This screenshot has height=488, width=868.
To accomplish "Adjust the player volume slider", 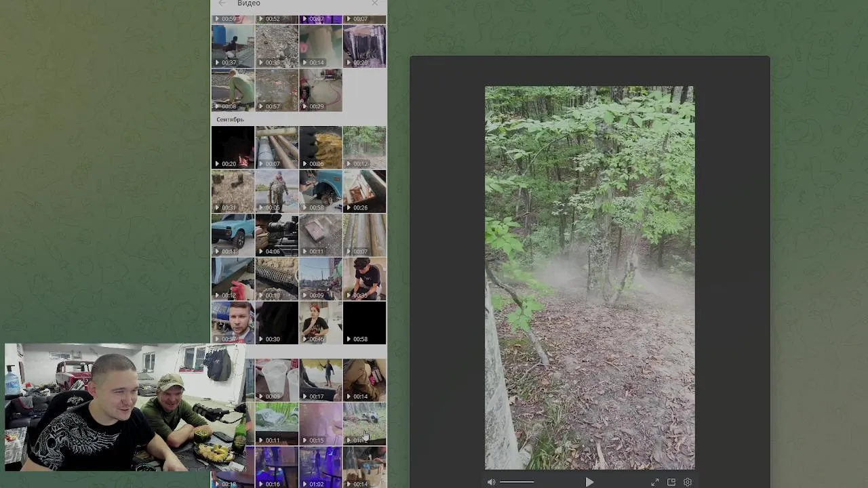I will (x=517, y=482).
